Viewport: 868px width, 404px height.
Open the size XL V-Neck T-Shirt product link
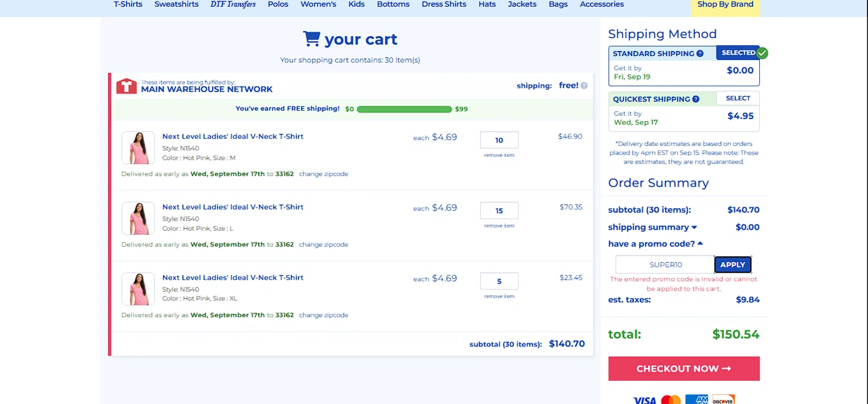233,278
